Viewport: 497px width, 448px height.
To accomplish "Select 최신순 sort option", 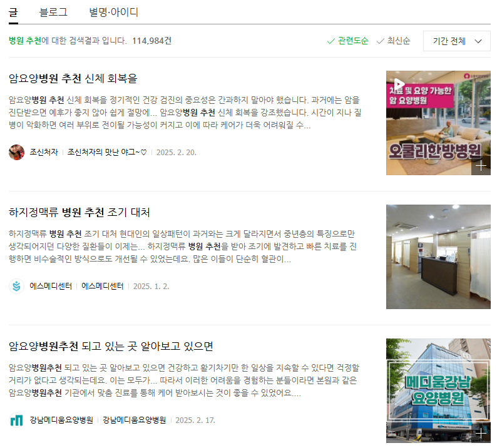I will point(393,41).
